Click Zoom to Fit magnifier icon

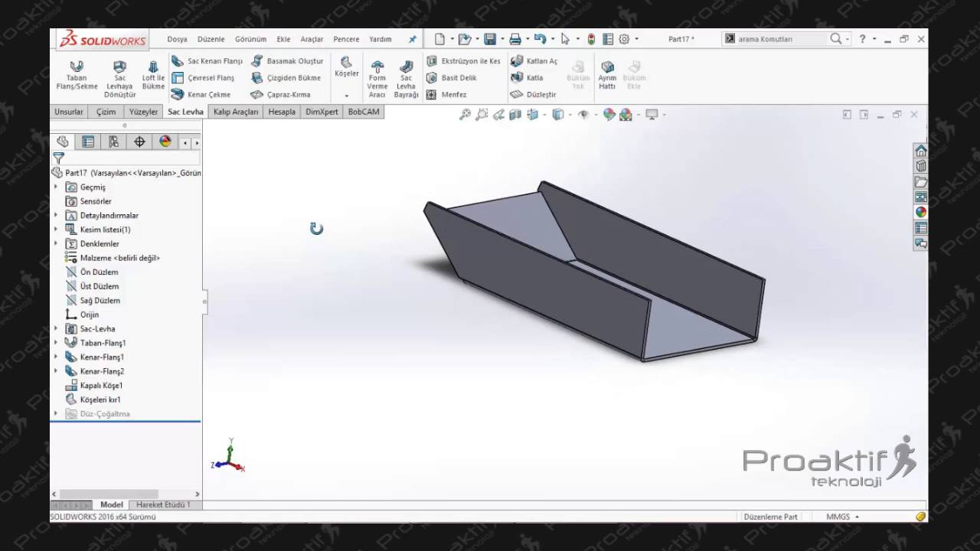coord(465,115)
